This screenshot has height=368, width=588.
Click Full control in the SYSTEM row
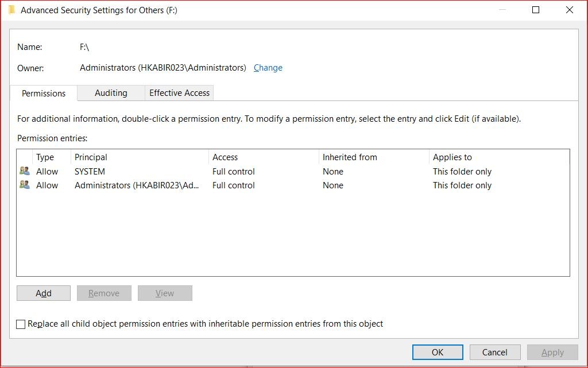click(x=233, y=171)
